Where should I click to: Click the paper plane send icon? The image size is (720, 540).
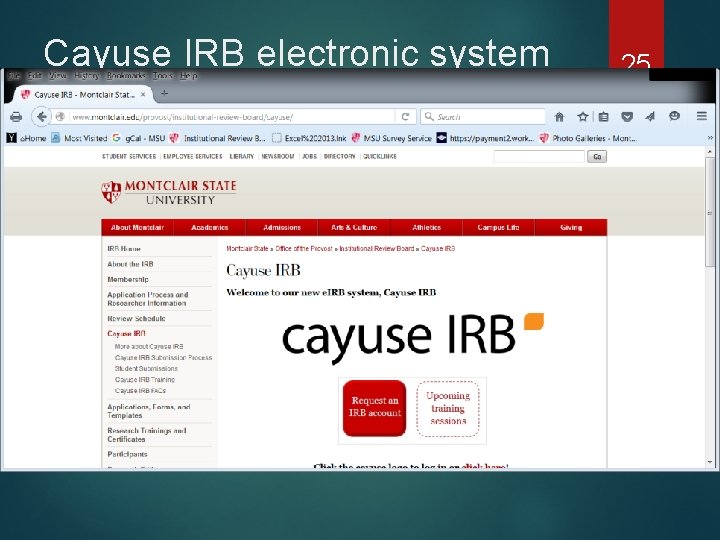650,117
